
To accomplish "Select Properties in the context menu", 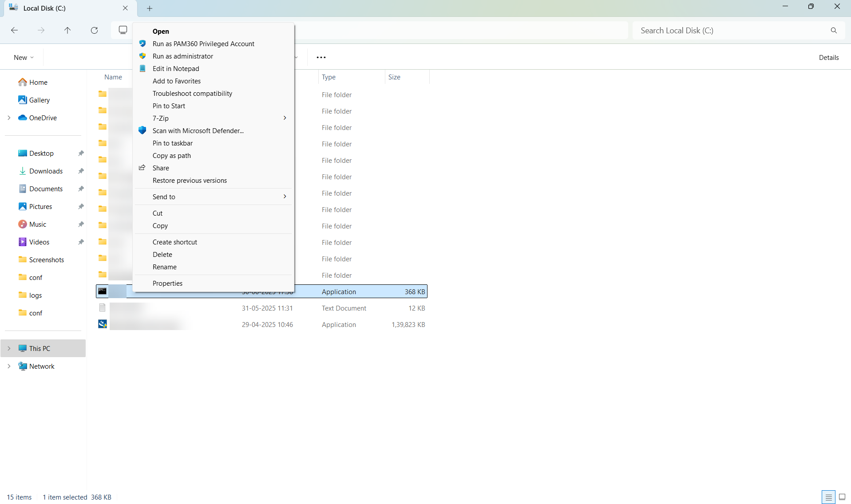I will (x=167, y=283).
